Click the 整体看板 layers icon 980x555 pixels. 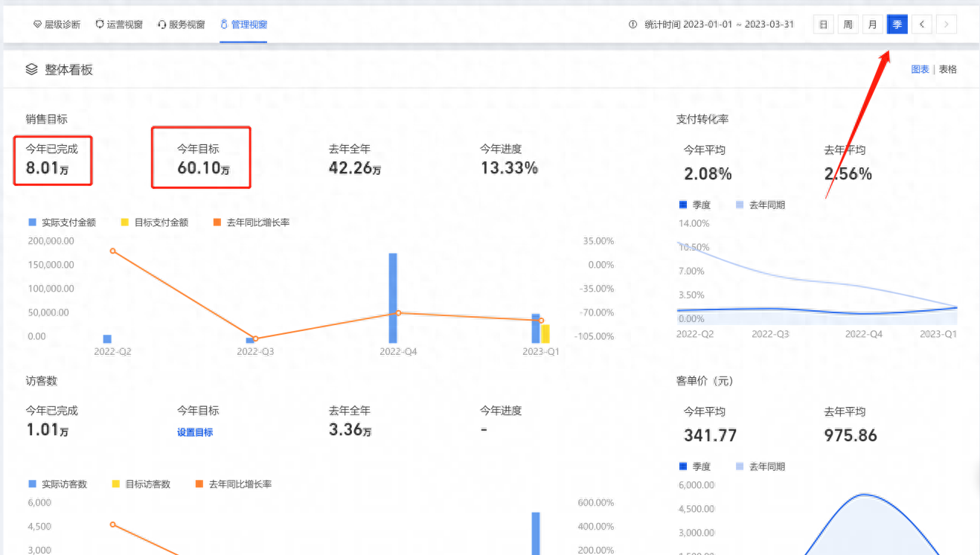[x=31, y=69]
